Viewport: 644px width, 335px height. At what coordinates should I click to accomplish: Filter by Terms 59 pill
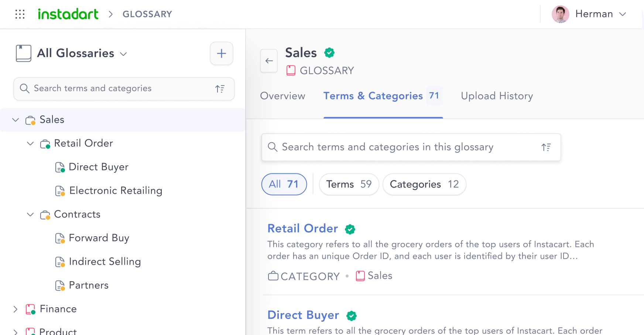click(349, 184)
